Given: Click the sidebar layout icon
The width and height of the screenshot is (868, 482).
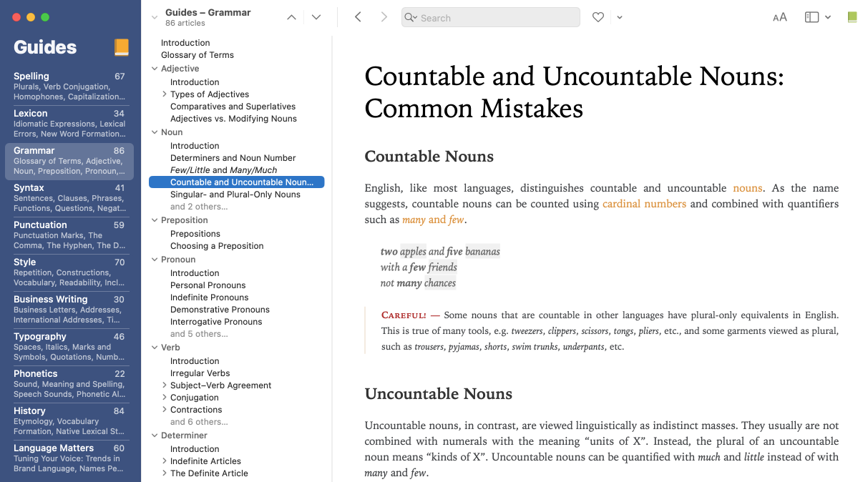Looking at the screenshot, I should click(x=811, y=17).
